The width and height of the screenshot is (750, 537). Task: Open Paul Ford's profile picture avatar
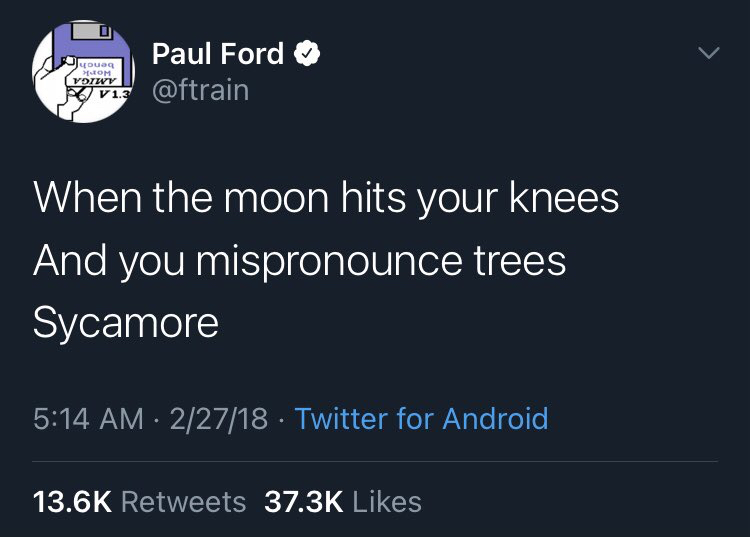pos(80,72)
